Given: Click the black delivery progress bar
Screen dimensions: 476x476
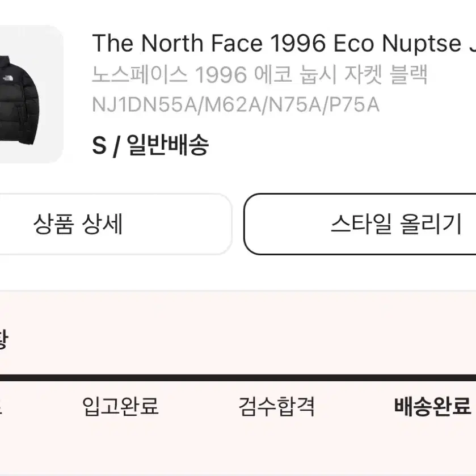Looking at the screenshot, I should tap(238, 378).
